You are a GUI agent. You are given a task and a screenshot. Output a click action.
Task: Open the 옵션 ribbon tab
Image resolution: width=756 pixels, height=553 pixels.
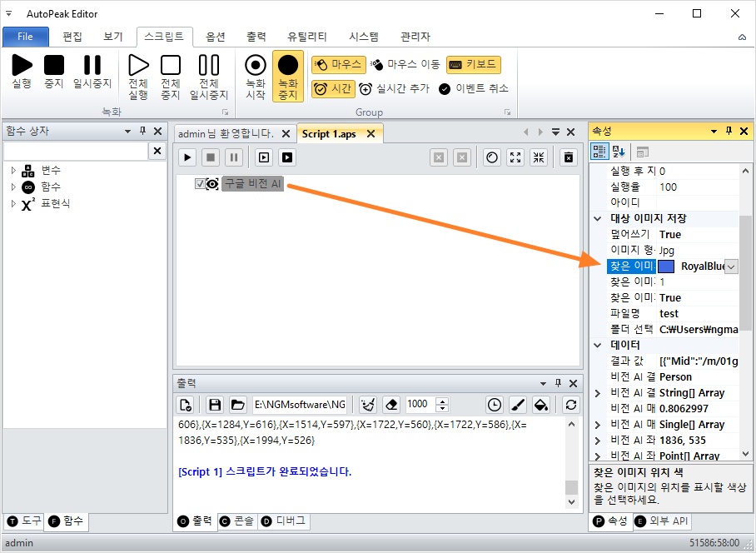pyautogui.click(x=216, y=37)
